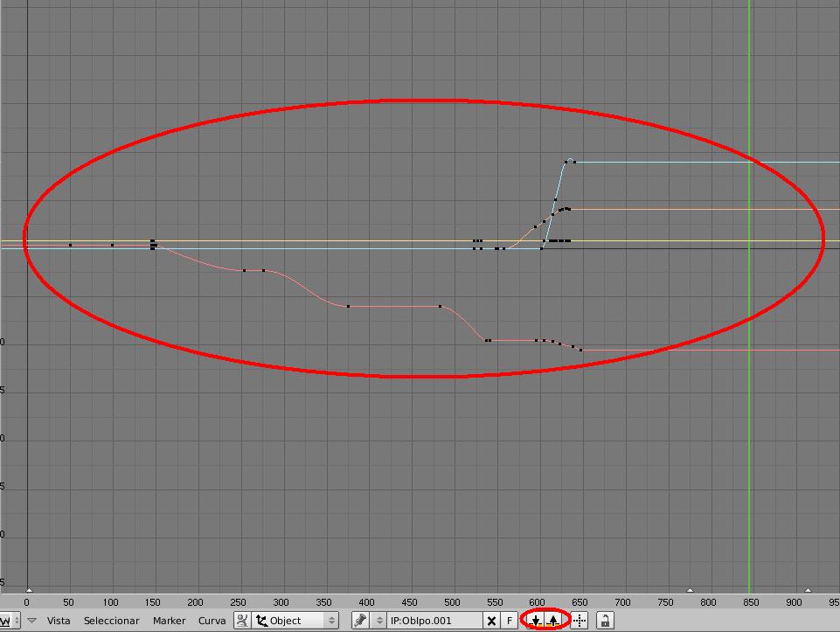Select the red curve keyframe near frame 255

point(244,270)
